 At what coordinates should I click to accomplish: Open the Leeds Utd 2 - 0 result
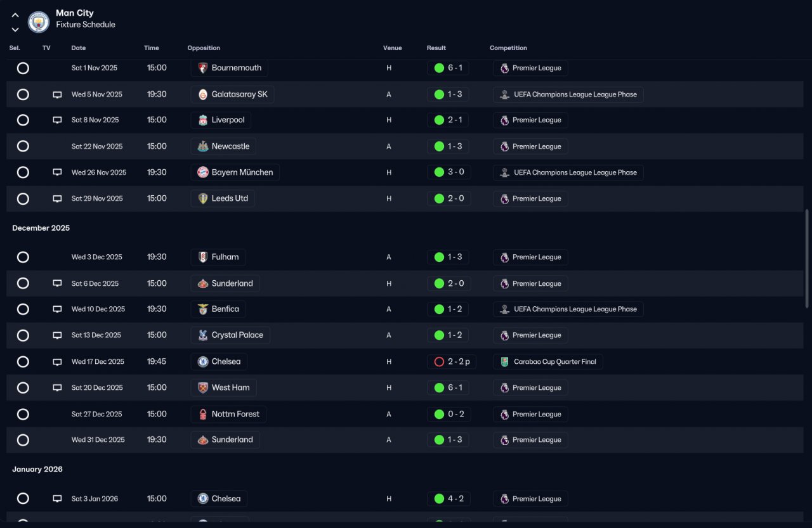[449, 198]
